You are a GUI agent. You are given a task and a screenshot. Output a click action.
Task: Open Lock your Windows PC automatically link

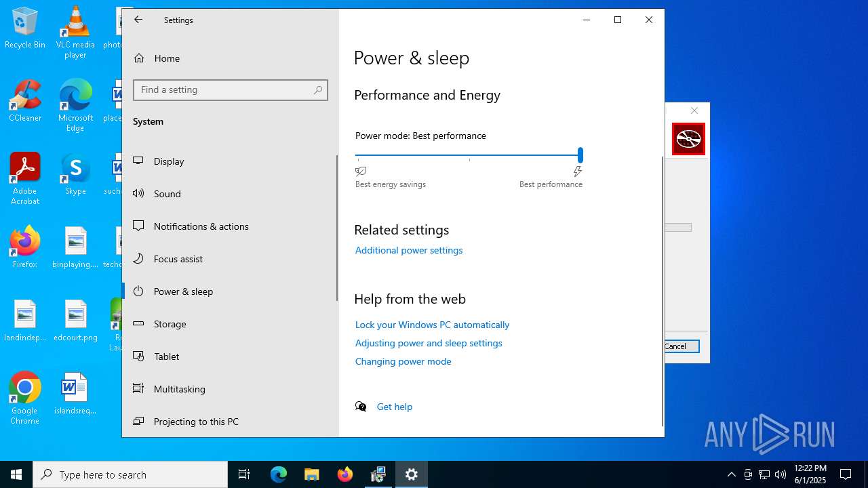pos(432,325)
